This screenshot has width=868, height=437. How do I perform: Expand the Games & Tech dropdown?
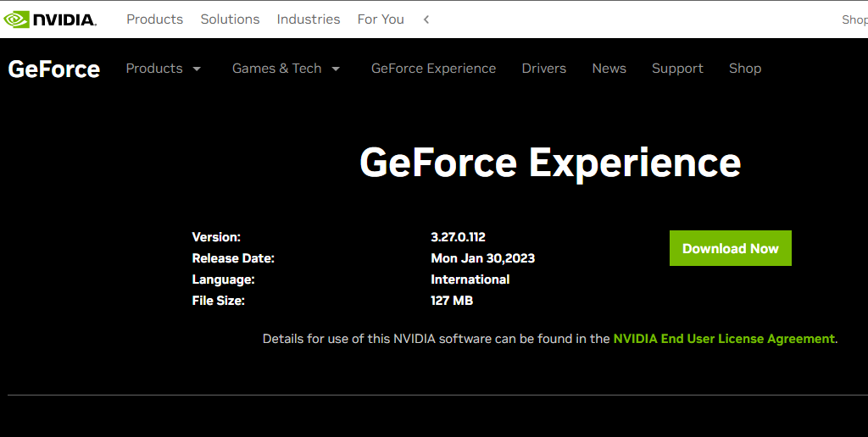click(287, 69)
